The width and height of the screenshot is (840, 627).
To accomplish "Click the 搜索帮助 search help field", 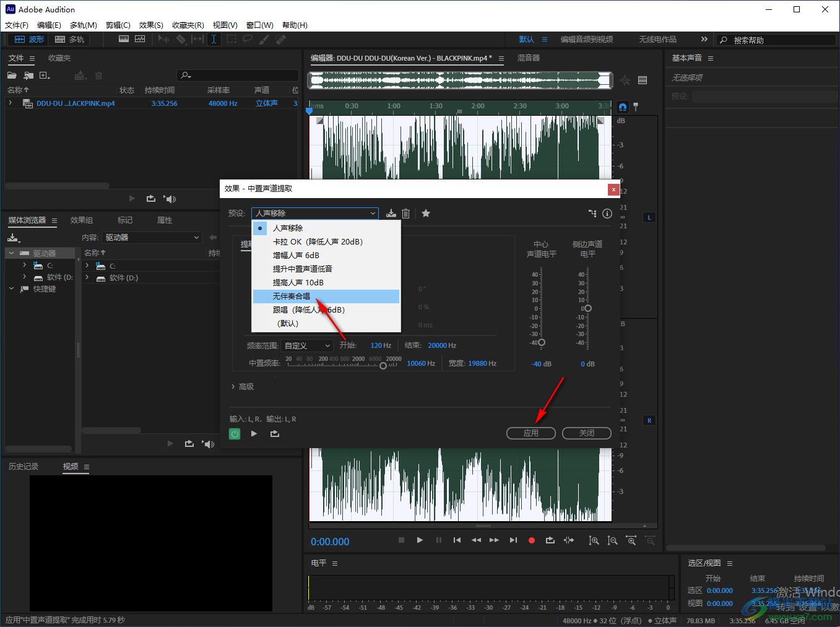I will (776, 40).
